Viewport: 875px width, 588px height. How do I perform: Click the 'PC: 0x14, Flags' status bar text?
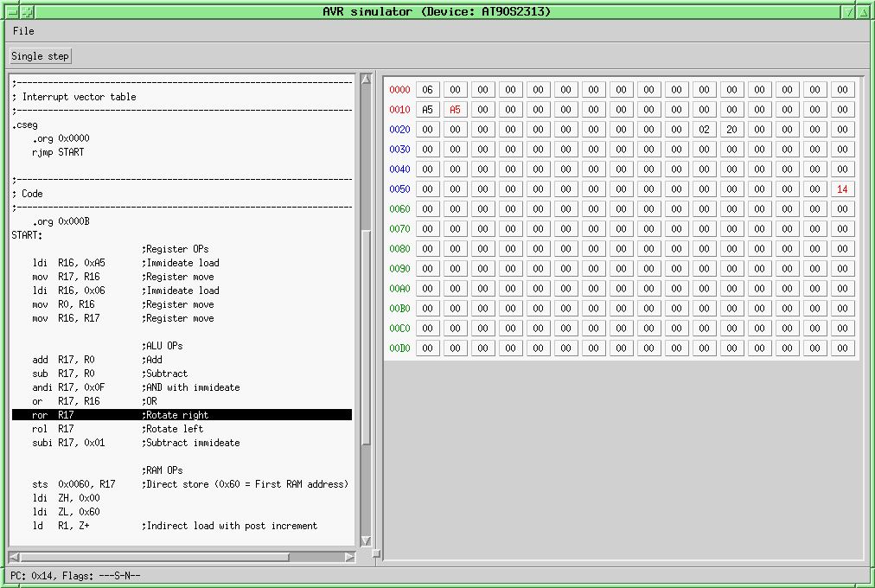pos(75,576)
